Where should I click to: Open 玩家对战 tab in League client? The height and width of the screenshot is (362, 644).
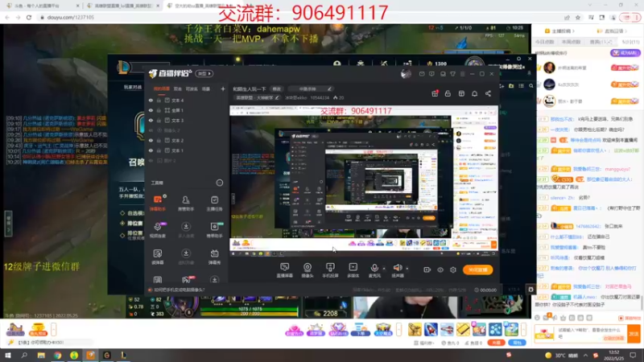133,87
